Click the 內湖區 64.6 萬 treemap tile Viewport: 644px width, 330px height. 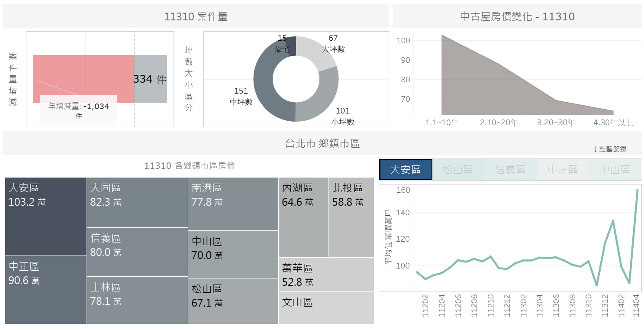pos(303,217)
